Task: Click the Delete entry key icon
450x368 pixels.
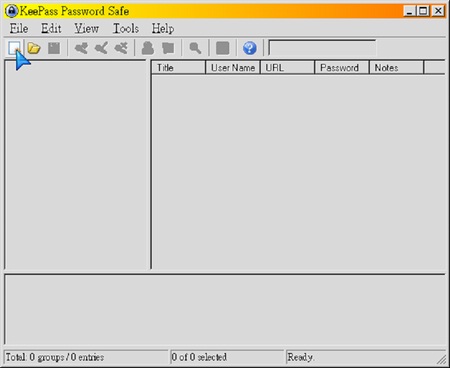Action: coord(121,48)
